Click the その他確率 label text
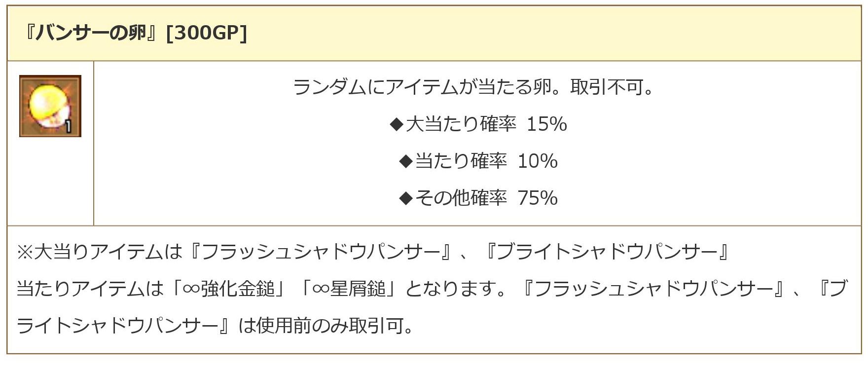 (x=461, y=198)
